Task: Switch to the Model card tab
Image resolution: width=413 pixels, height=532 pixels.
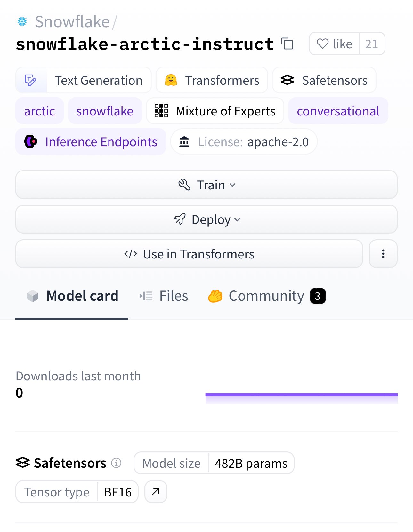Action: tap(72, 296)
